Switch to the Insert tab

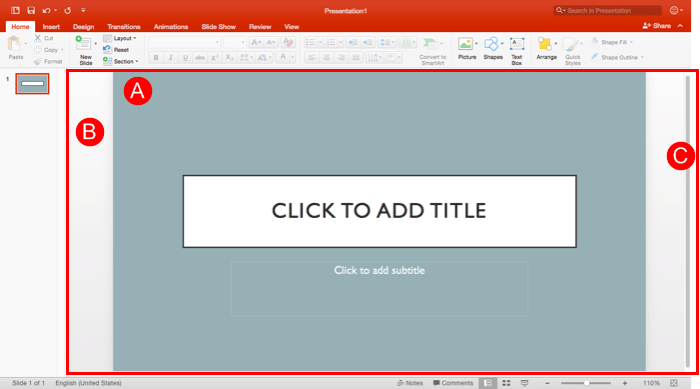(x=51, y=27)
